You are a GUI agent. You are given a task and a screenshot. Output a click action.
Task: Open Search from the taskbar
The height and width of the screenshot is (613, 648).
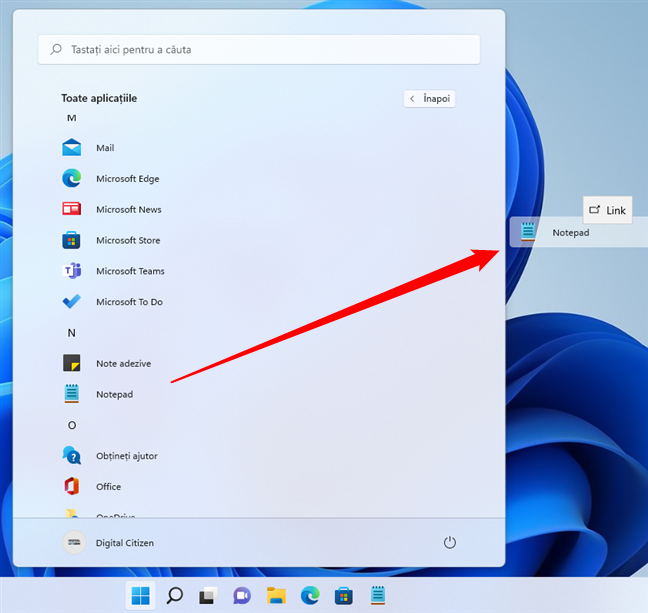pyautogui.click(x=175, y=596)
